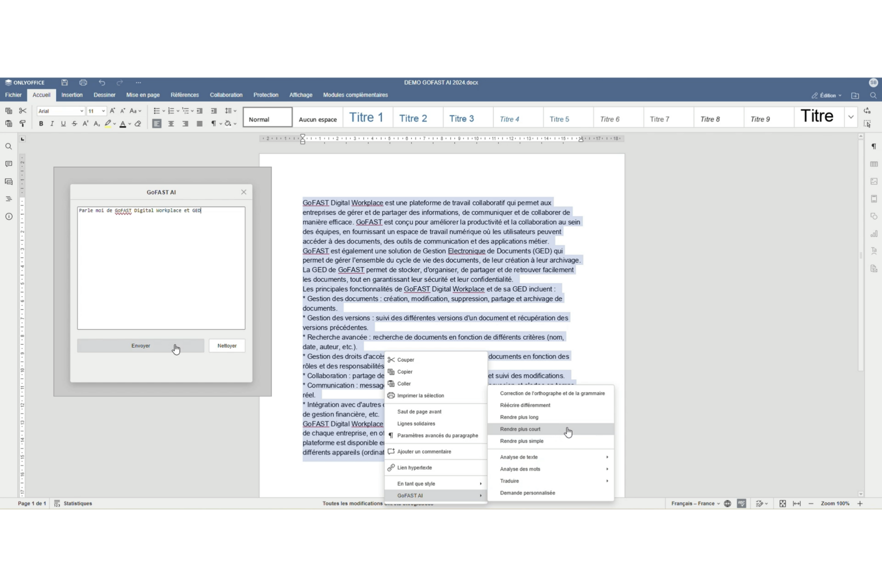882x588 pixels.
Task: Choose Réécrire différemment from GoFAST AI submenu
Action: click(525, 405)
